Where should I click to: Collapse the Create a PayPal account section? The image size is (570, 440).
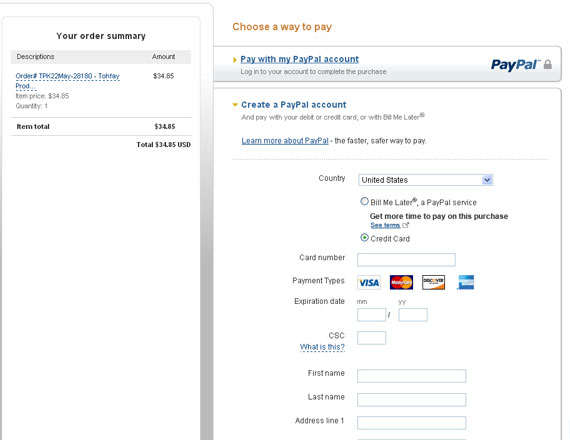235,105
